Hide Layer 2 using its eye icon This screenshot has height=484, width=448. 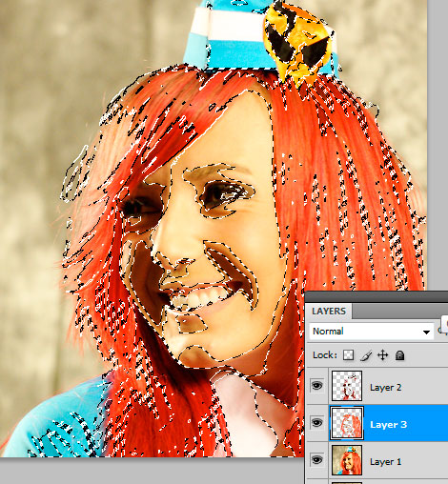click(x=316, y=386)
